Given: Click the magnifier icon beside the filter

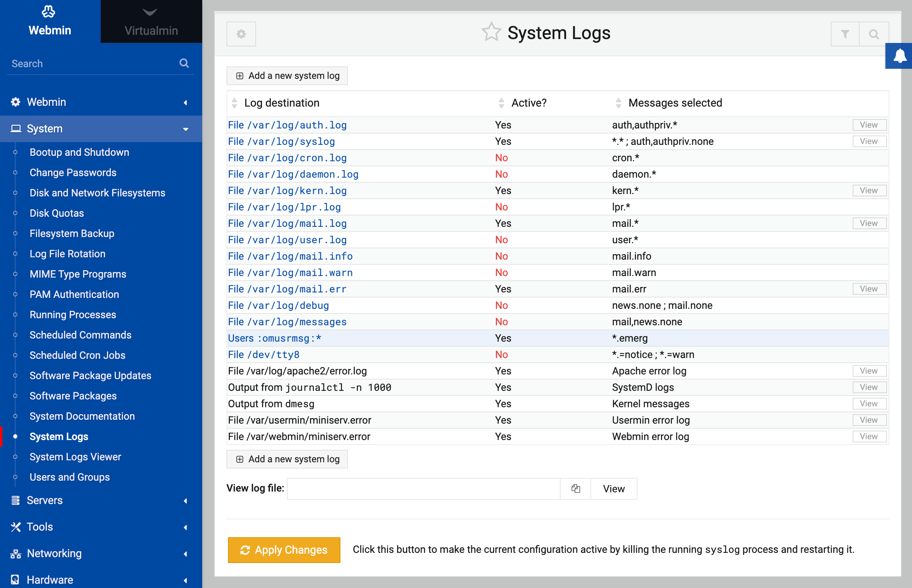Looking at the screenshot, I should 874,34.
